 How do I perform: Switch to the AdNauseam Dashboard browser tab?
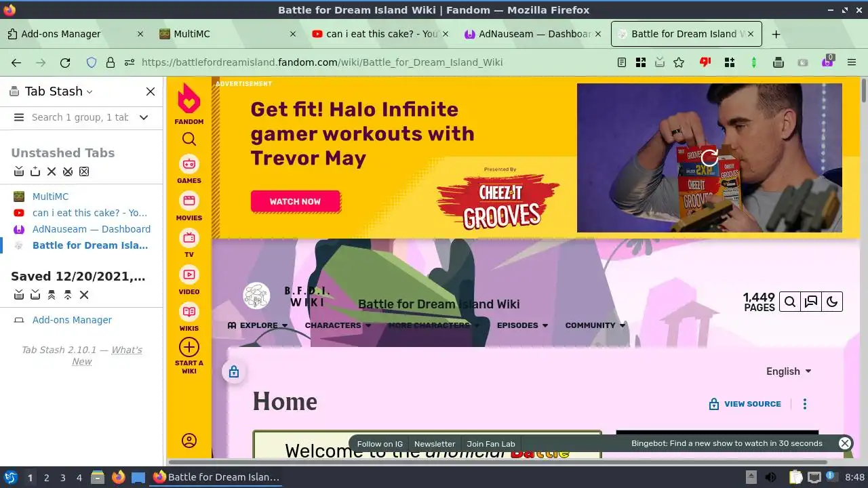[x=532, y=34]
